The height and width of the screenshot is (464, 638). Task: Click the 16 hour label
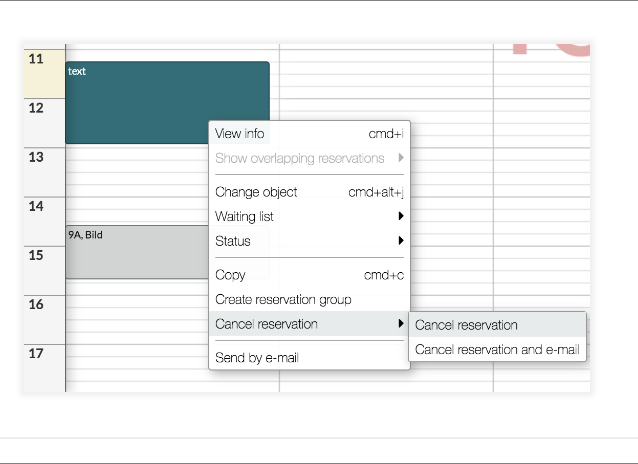point(36,304)
